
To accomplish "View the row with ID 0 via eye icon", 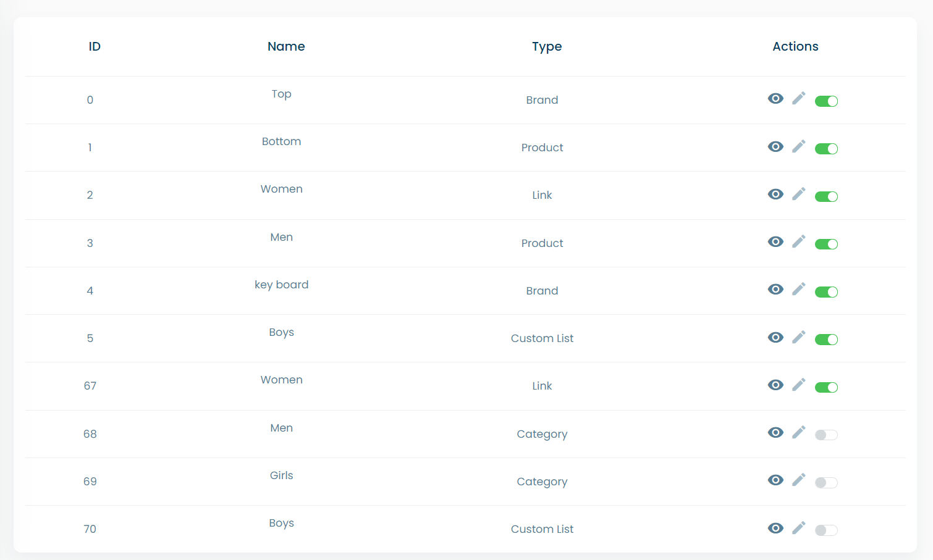I will coord(775,99).
